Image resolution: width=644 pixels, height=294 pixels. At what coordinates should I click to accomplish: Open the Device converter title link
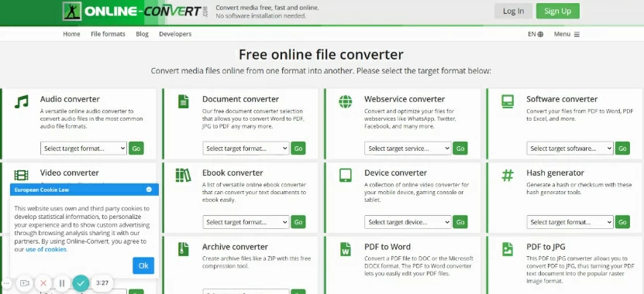[395, 173]
